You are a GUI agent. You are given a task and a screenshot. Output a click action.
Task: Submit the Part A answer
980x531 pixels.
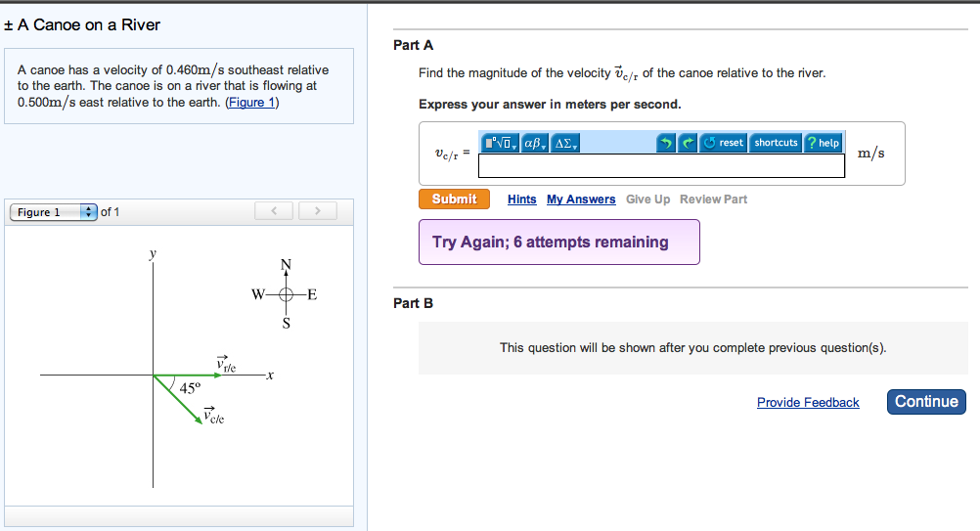(454, 199)
